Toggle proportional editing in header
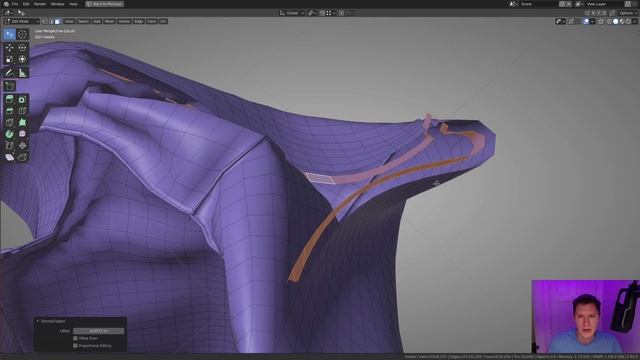This screenshot has width=640, height=360. click(341, 13)
